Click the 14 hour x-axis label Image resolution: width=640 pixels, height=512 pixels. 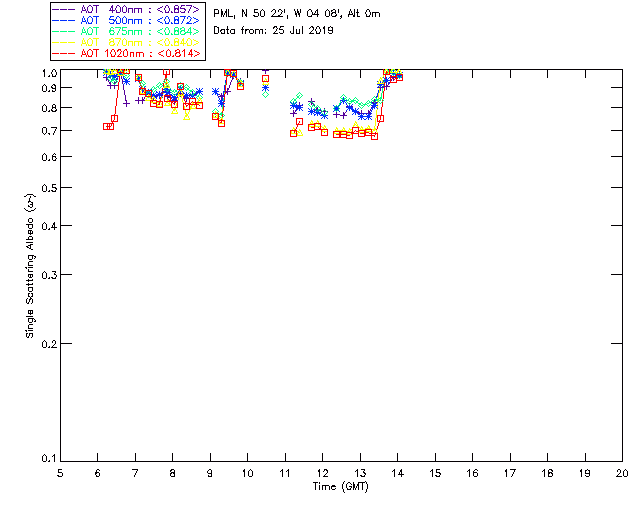[x=398, y=473]
